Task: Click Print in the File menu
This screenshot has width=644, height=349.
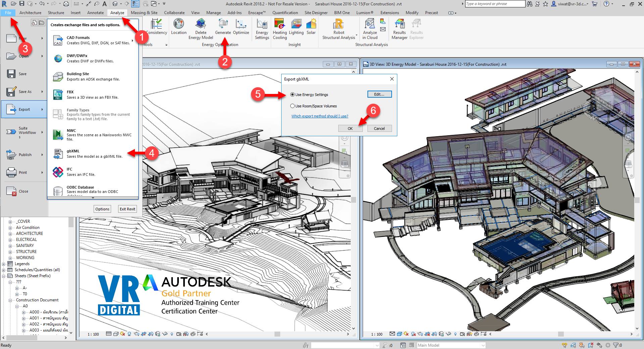Action: (x=24, y=172)
